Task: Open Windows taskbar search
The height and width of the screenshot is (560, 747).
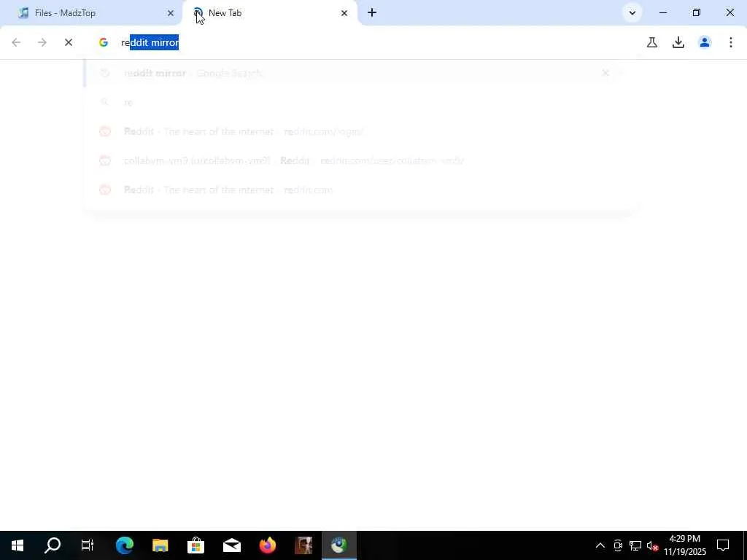Action: click(53, 545)
